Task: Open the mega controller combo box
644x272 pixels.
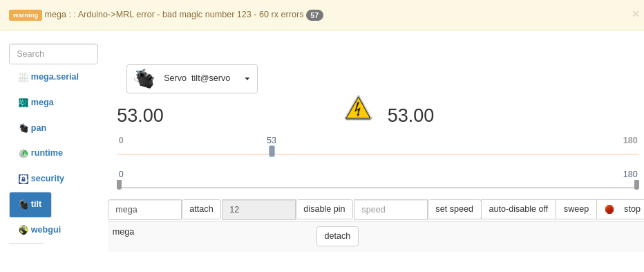Action: [144, 210]
